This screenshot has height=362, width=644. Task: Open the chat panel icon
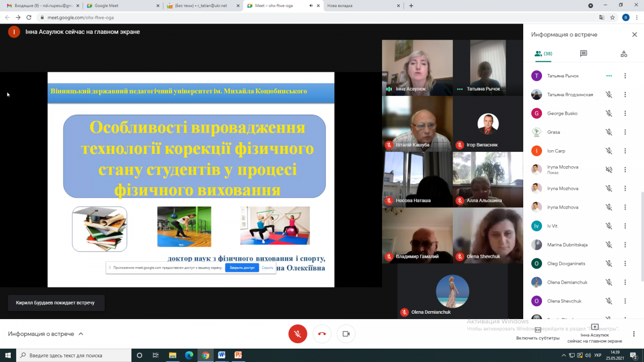pos(583,54)
